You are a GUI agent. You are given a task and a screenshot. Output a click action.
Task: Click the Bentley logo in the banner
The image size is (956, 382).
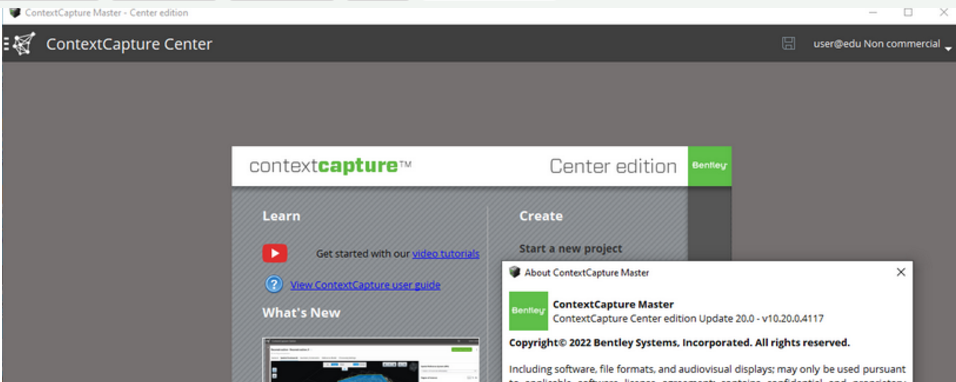tap(710, 166)
